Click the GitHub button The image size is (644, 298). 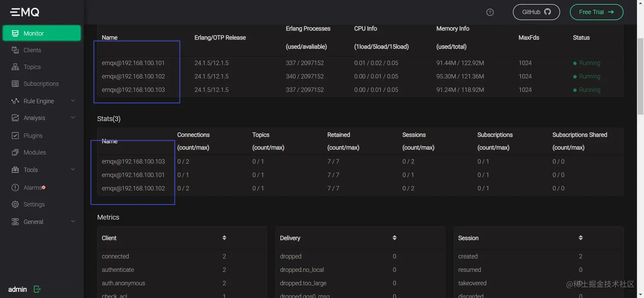click(x=536, y=12)
